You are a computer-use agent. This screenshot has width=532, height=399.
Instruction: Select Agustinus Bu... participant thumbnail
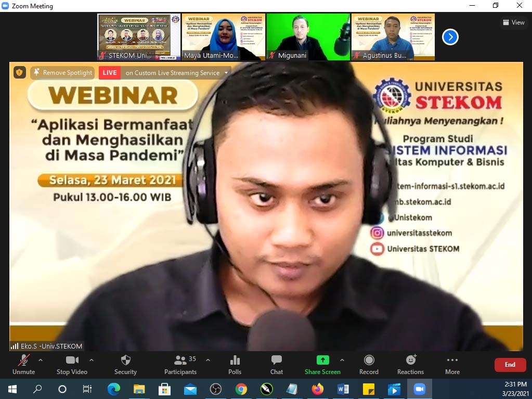(393, 37)
